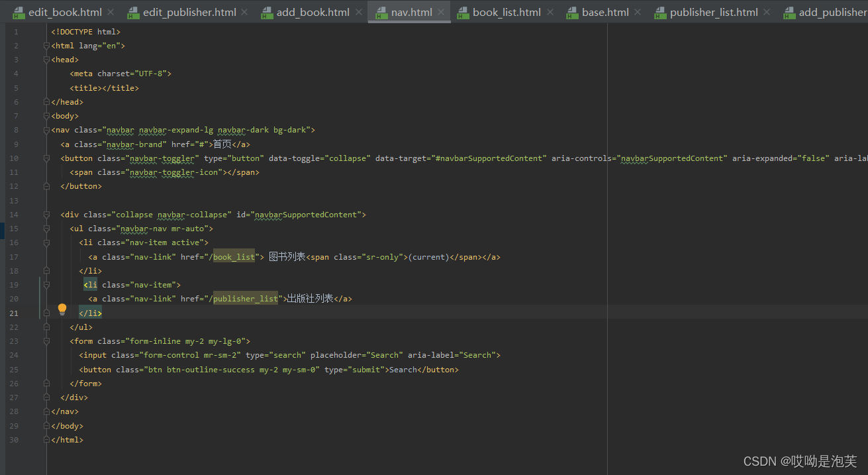Switch to the edit_book.html tab

click(x=65, y=12)
